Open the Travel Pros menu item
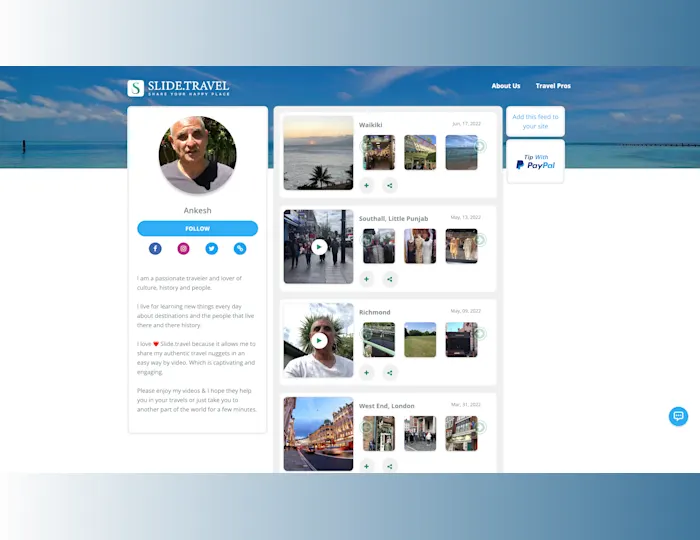 coord(553,86)
